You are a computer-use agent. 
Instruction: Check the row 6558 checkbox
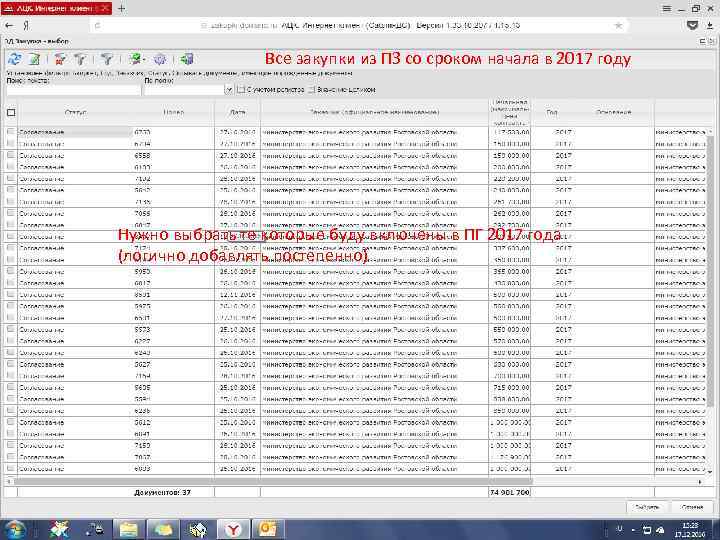pos(11,155)
